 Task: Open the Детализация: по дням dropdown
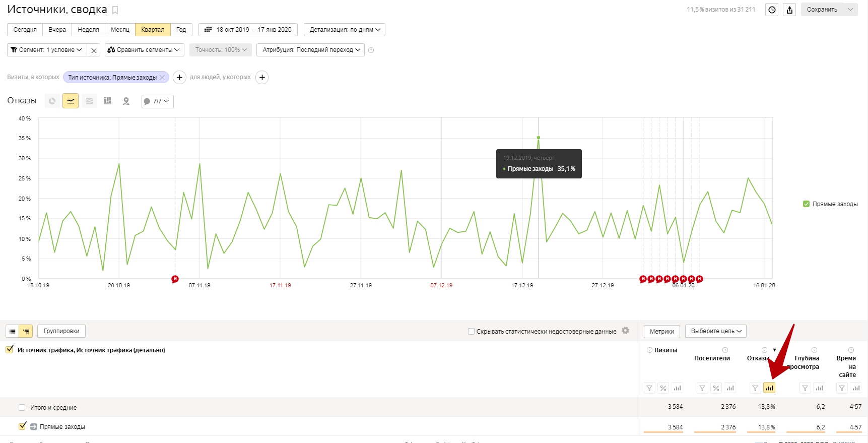pos(345,30)
